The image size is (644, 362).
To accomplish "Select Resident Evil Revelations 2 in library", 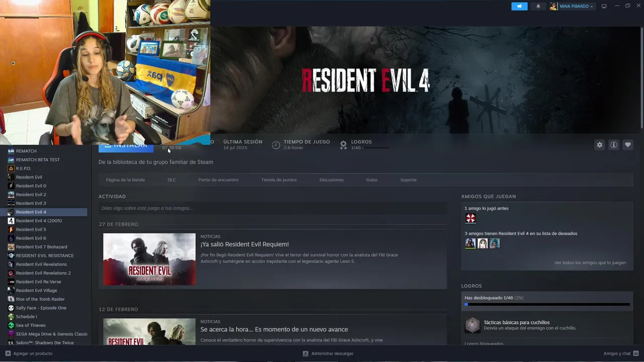I will pyautogui.click(x=44, y=273).
